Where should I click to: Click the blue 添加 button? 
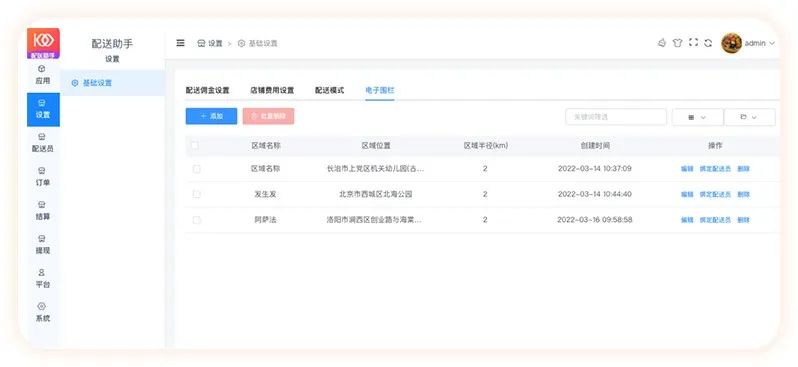[211, 116]
